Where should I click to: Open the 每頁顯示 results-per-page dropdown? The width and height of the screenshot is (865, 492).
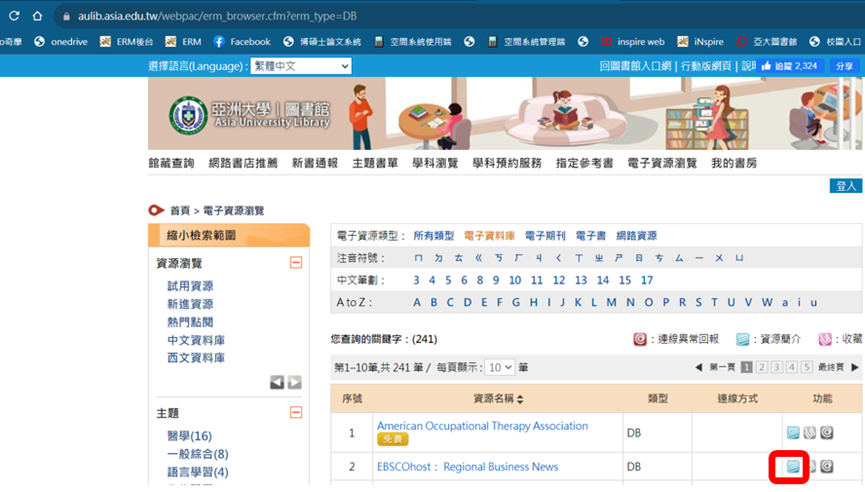pos(499,367)
